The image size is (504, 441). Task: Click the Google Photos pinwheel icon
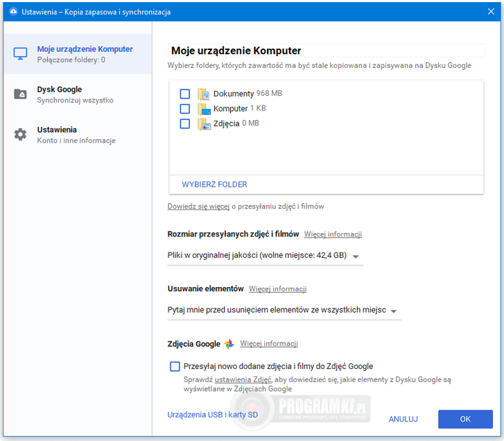pos(229,344)
